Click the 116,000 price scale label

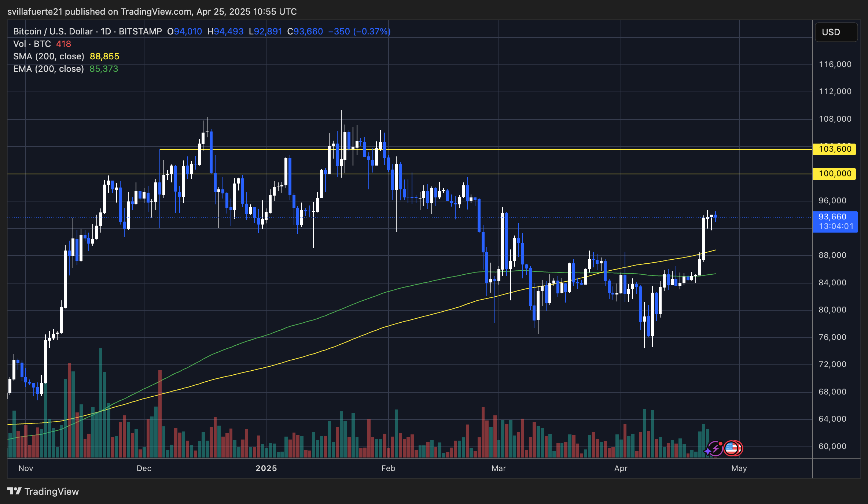[835, 64]
